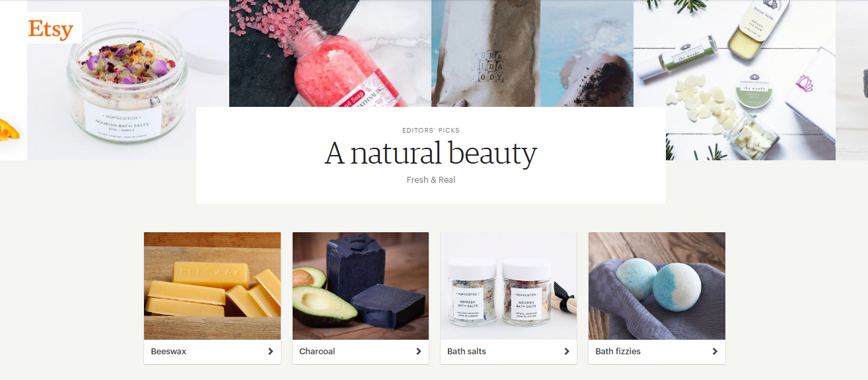The image size is (868, 380).
Task: Open the Pura Vida Body banner image
Action: (532, 53)
